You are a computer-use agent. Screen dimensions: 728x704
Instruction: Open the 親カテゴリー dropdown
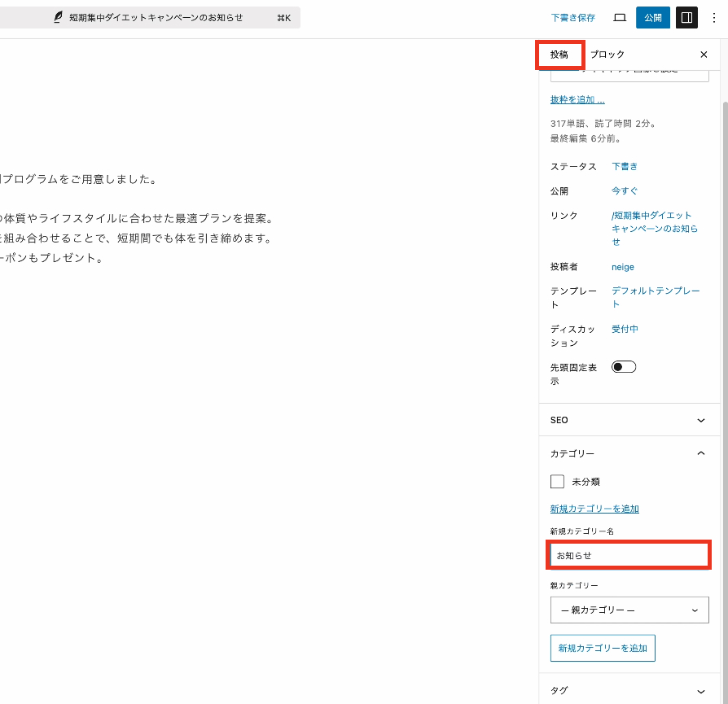coord(629,610)
